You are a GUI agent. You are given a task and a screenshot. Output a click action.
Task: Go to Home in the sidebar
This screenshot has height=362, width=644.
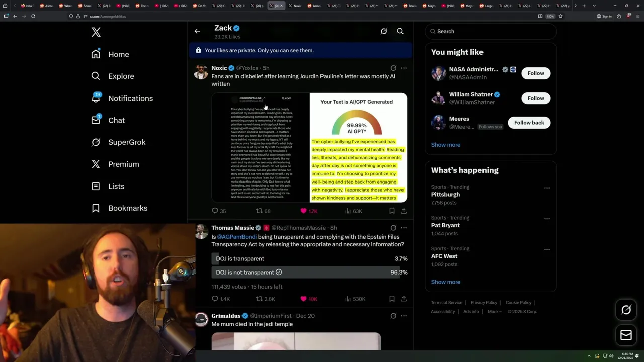(x=110, y=54)
